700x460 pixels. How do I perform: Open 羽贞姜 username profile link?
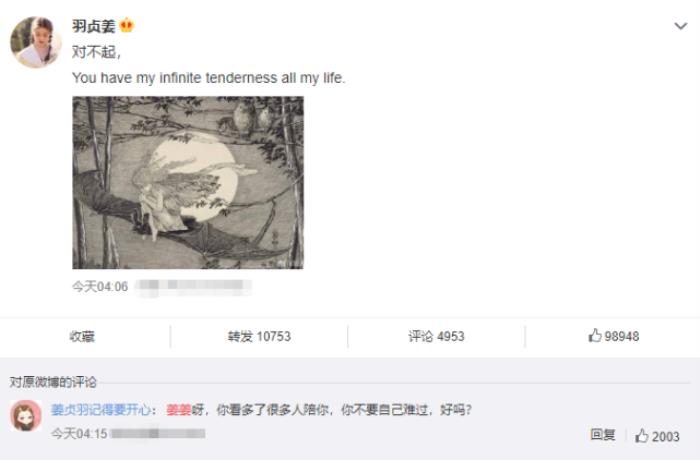94,26
